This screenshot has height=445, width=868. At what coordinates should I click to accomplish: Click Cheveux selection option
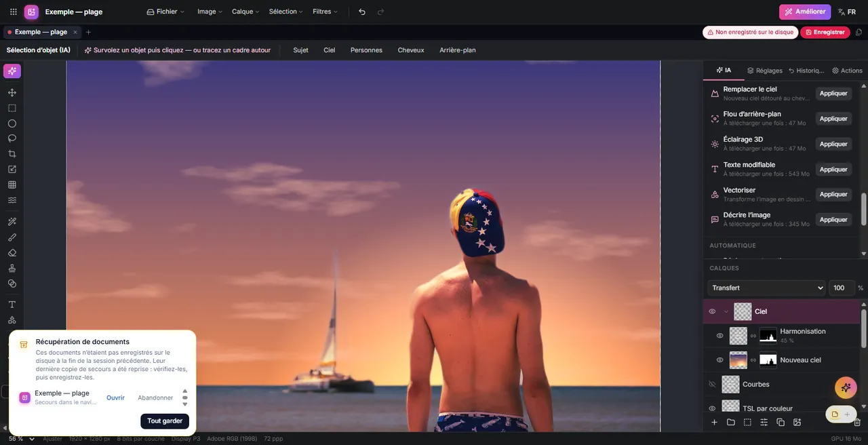tap(411, 50)
